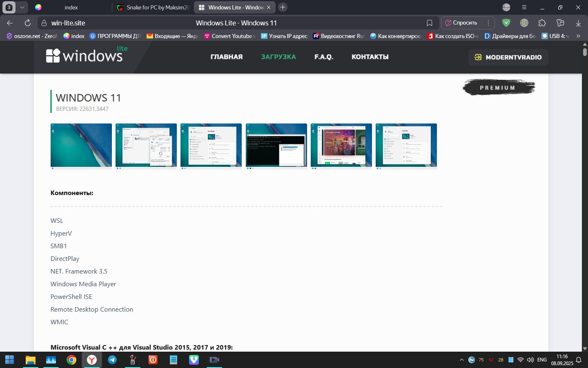Open the blue notepad taskbar app
This screenshot has height=368, width=588.
pyautogui.click(x=174, y=360)
